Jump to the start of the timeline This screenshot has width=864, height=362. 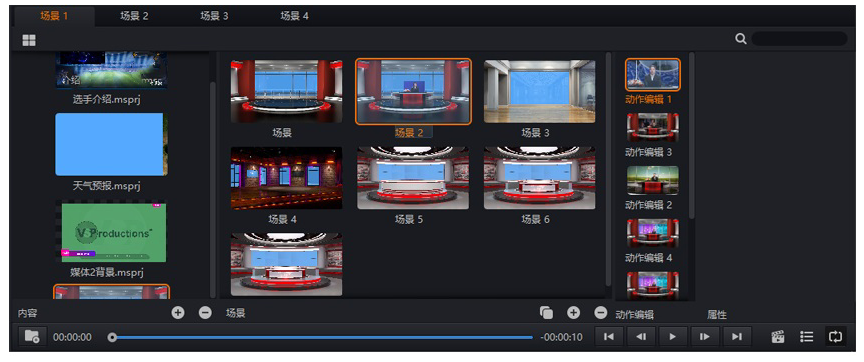click(x=609, y=336)
